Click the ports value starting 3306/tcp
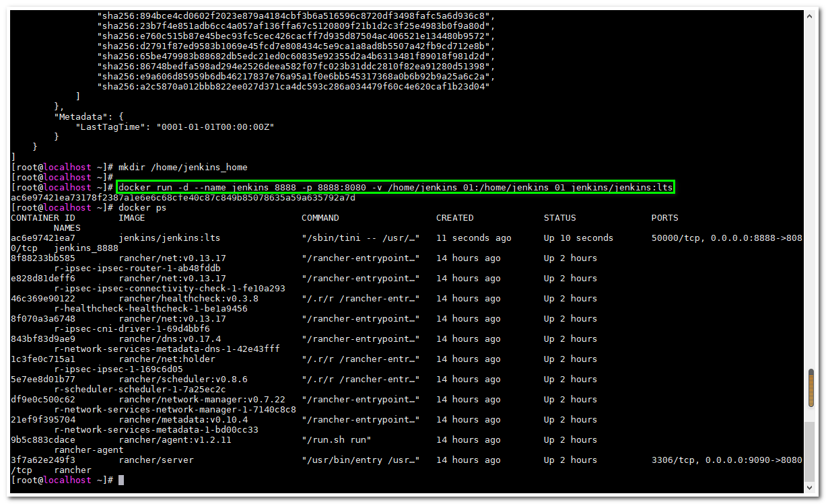The image size is (826, 504). pos(727,460)
